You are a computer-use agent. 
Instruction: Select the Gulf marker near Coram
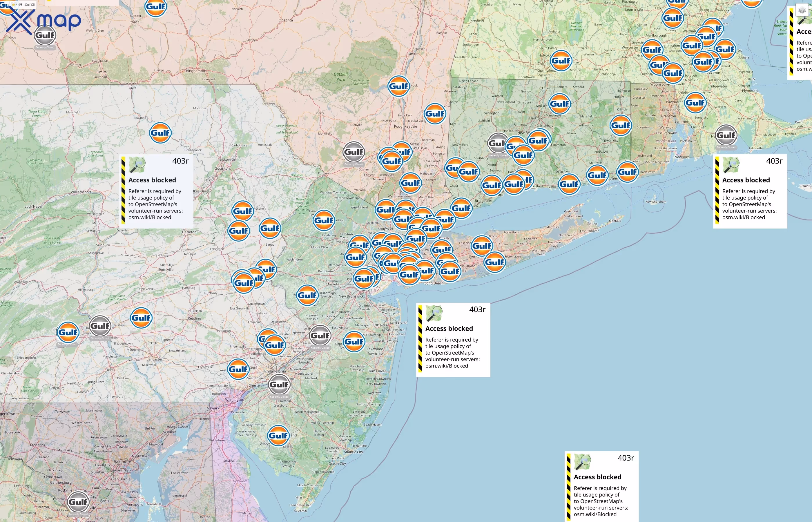(x=482, y=246)
